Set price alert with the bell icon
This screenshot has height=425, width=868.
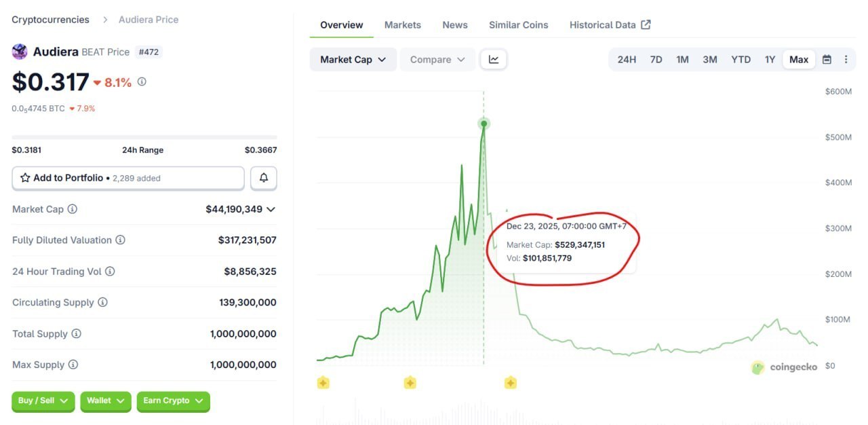pos(263,177)
